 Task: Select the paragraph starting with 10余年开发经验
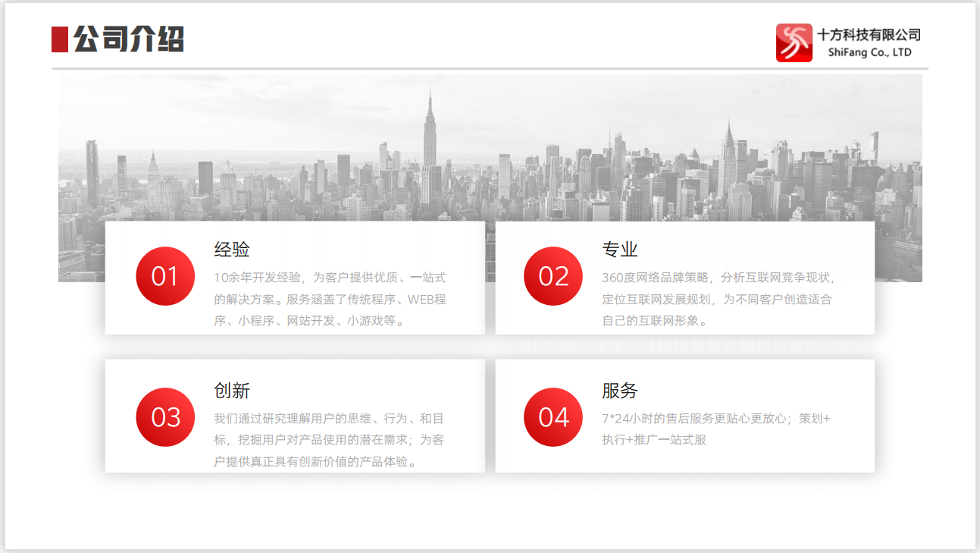point(330,299)
